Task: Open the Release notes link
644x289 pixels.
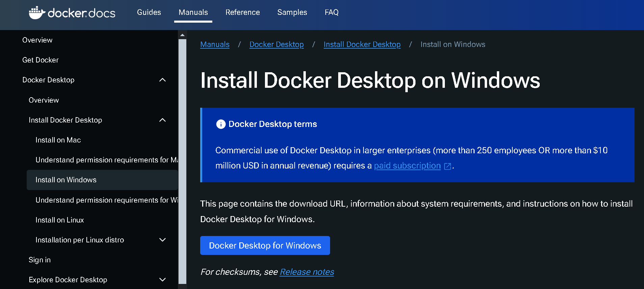Action: pyautogui.click(x=307, y=272)
